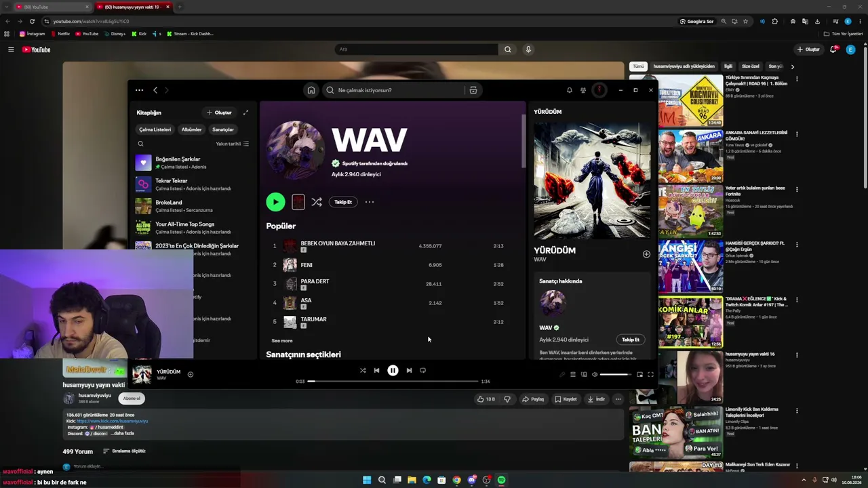
Task: Go to the YouTube home logo
Action: click(x=36, y=49)
